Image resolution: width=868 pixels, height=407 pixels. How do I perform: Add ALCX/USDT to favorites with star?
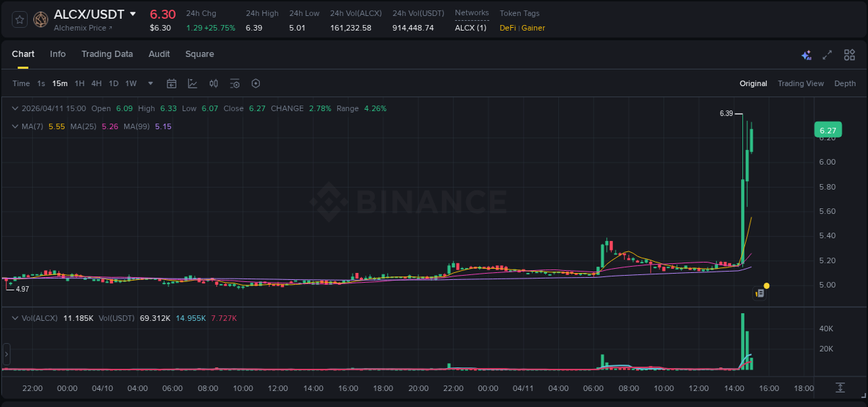[20, 19]
